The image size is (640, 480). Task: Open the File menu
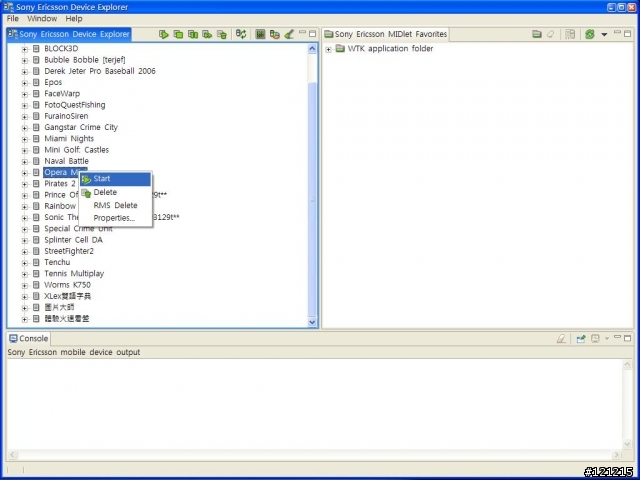[13, 18]
